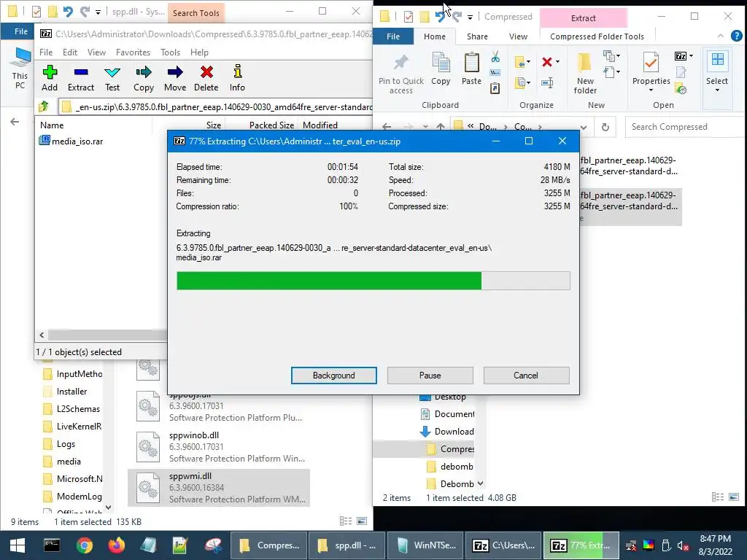Switch to details view in Compressed window
The image size is (747, 560).
pyautogui.click(x=718, y=497)
